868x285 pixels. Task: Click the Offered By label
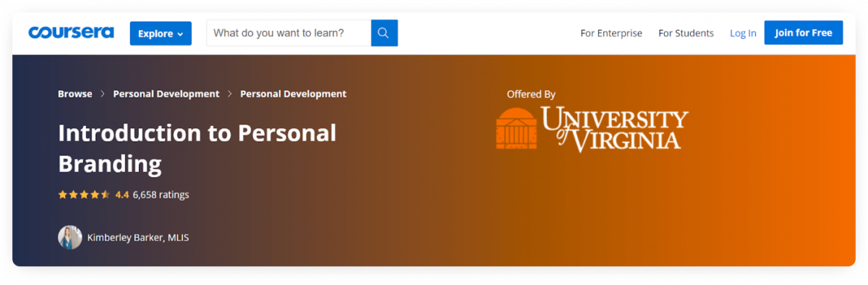pyautogui.click(x=531, y=94)
